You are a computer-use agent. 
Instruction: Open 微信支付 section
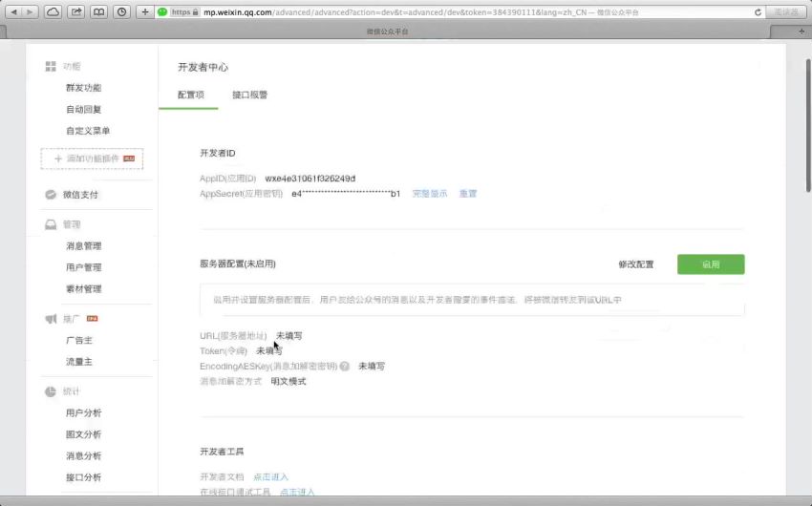80,195
